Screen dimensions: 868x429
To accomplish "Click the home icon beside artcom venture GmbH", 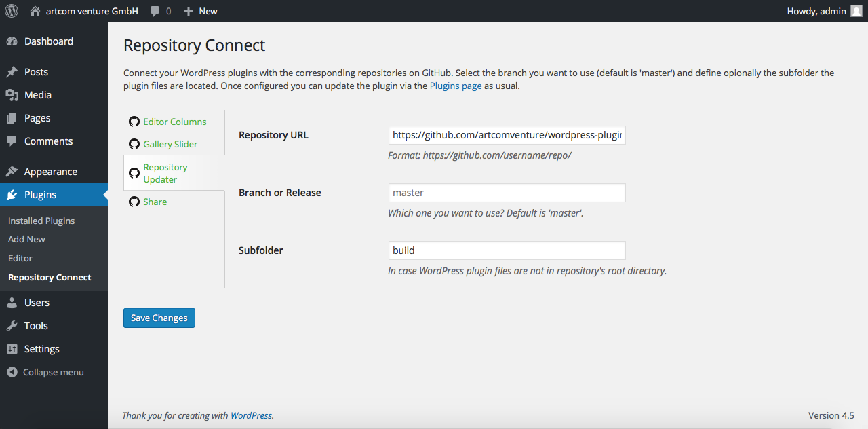I will coord(35,11).
